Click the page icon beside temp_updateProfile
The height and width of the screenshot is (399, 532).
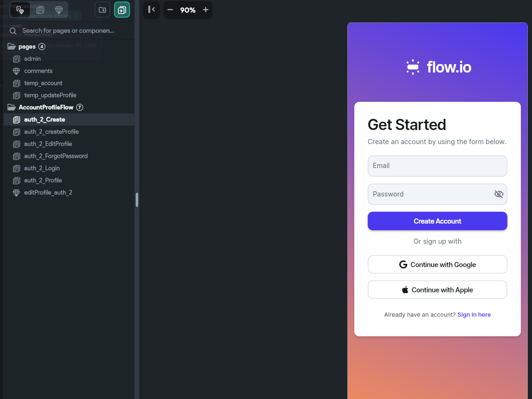point(16,96)
